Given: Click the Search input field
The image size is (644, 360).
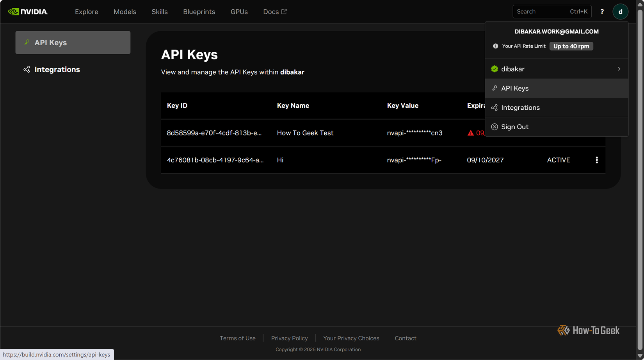Looking at the screenshot, I should click(x=552, y=12).
